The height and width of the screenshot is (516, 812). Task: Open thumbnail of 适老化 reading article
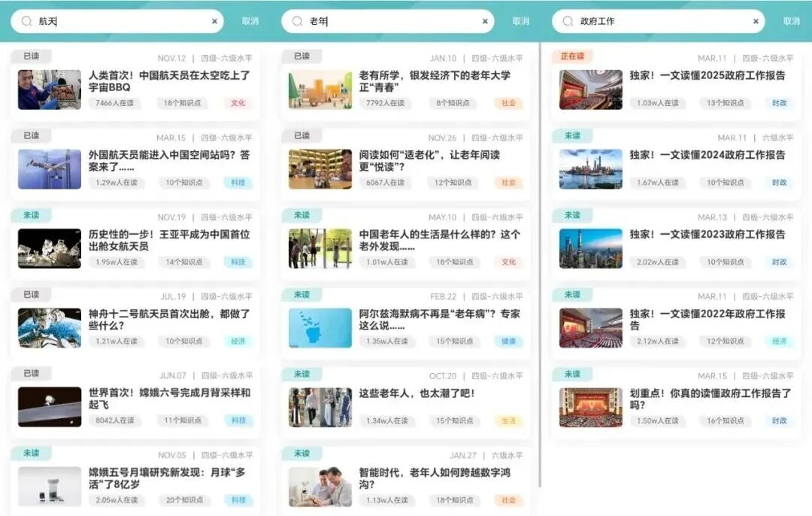[x=320, y=169]
